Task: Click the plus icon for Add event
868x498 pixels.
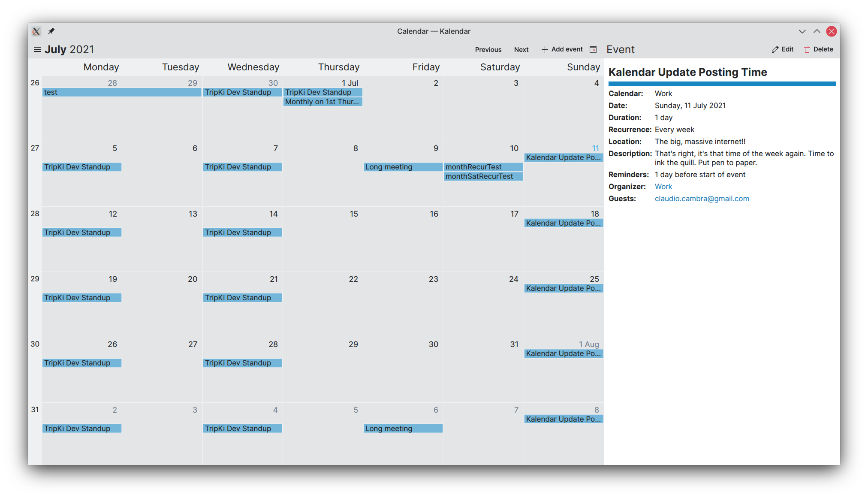Action: [x=545, y=50]
